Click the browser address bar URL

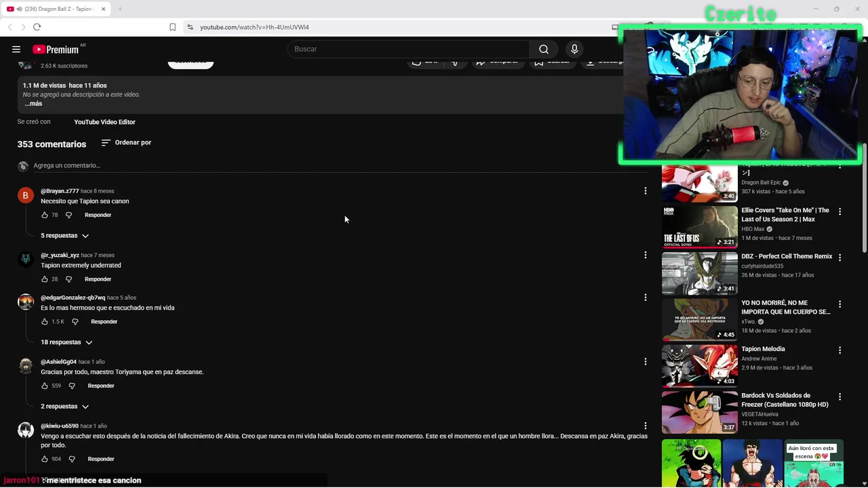[254, 27]
